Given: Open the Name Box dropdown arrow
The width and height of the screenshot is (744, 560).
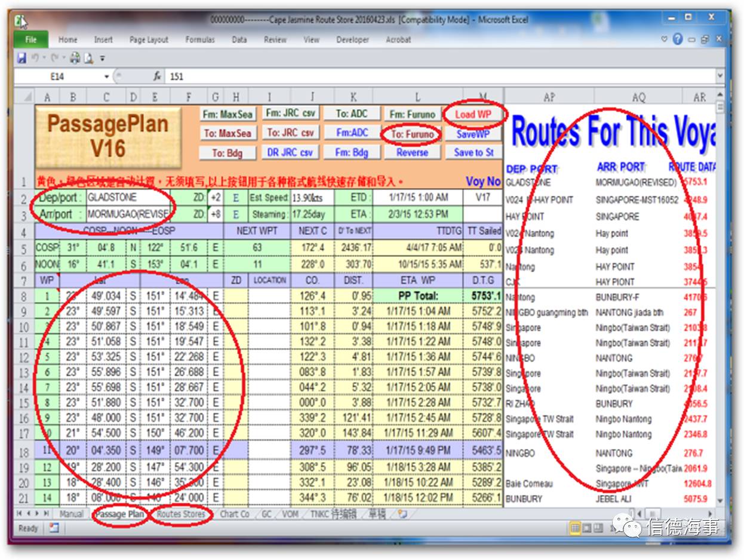Looking at the screenshot, I should [x=107, y=76].
